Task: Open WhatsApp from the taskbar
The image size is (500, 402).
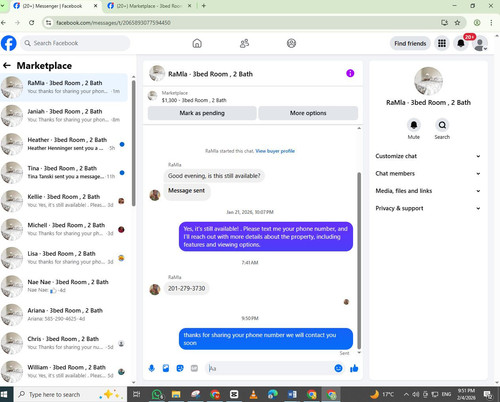Action: point(157,395)
